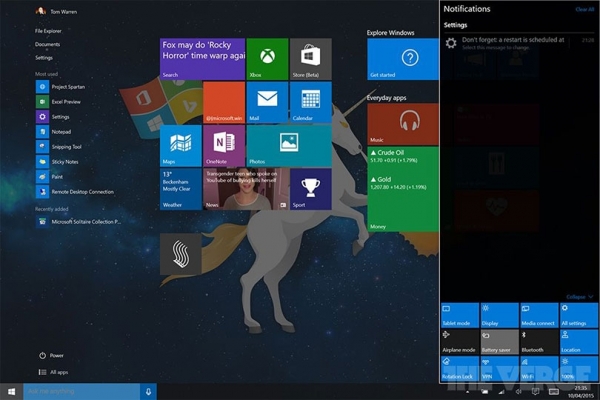Open the scheduled restart notification
Viewport: 600px width, 400px height.
pos(520,43)
